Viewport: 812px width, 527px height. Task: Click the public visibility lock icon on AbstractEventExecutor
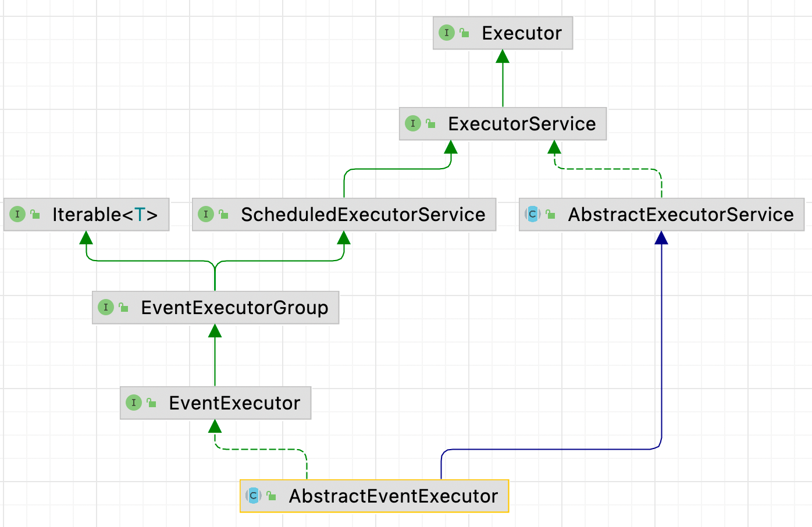tap(271, 496)
